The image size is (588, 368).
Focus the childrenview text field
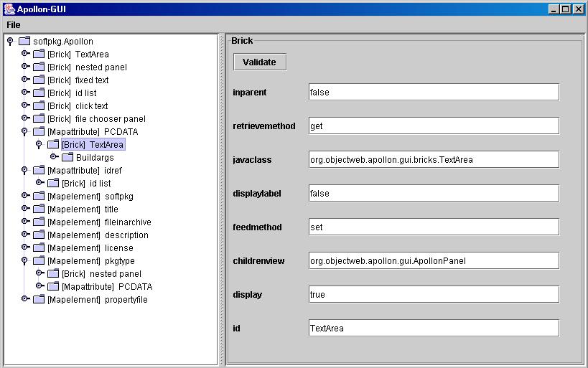click(433, 260)
